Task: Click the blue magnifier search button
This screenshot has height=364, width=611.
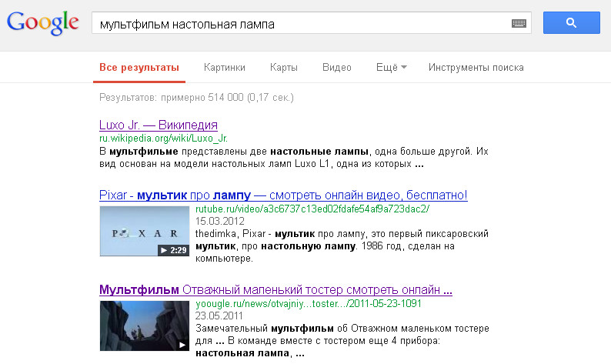Action: click(x=571, y=22)
